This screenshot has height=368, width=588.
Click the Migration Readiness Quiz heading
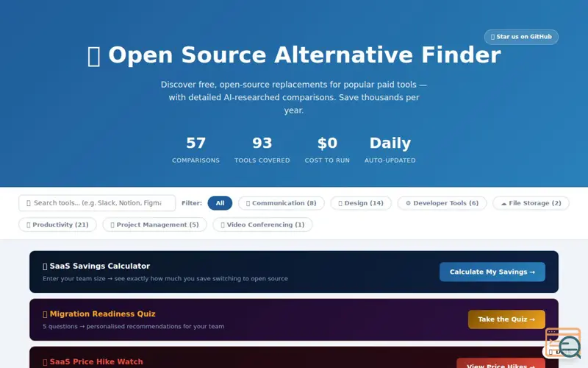(99, 314)
